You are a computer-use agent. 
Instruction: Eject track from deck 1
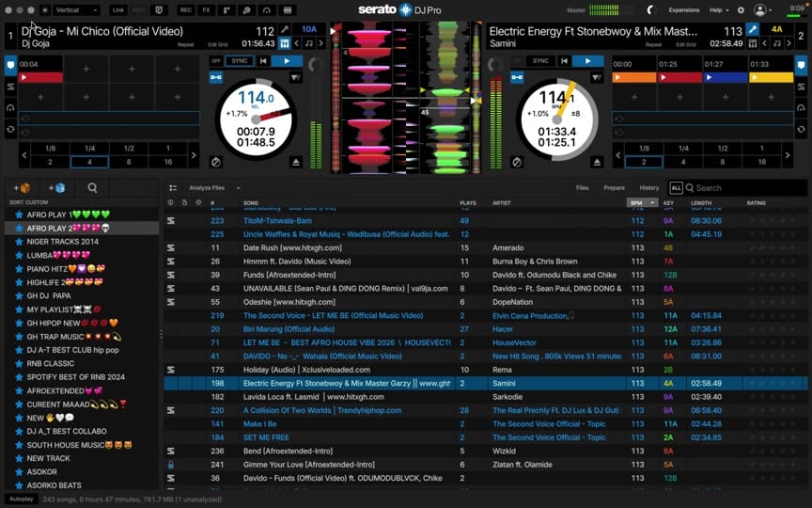pos(296,162)
